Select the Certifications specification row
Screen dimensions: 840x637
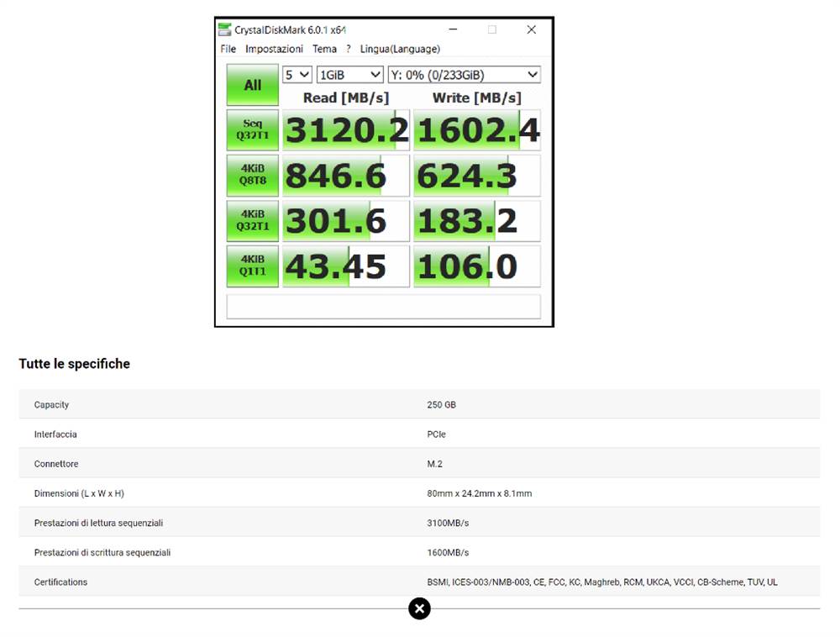(x=420, y=582)
